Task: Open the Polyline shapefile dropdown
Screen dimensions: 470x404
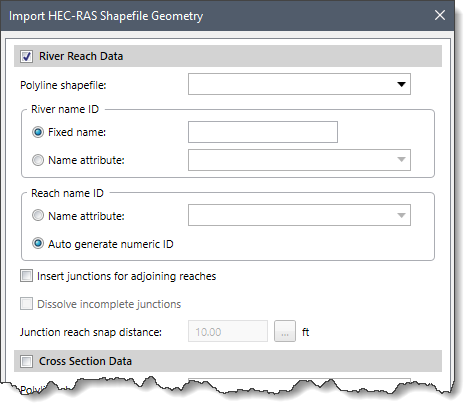Action: pyautogui.click(x=299, y=84)
